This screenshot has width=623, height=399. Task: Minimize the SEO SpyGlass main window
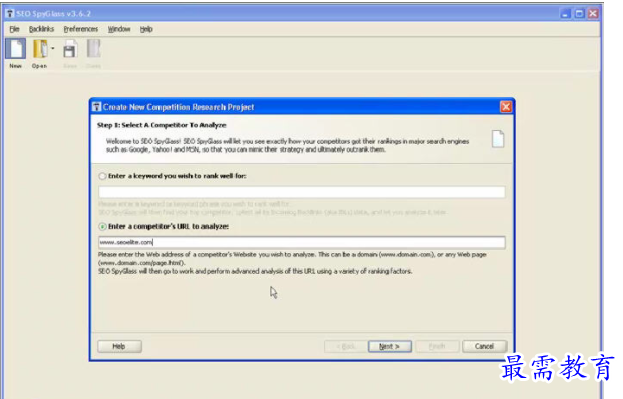click(x=565, y=14)
